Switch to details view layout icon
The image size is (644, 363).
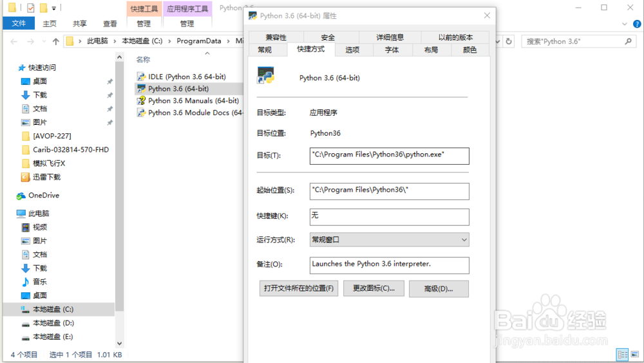click(623, 355)
